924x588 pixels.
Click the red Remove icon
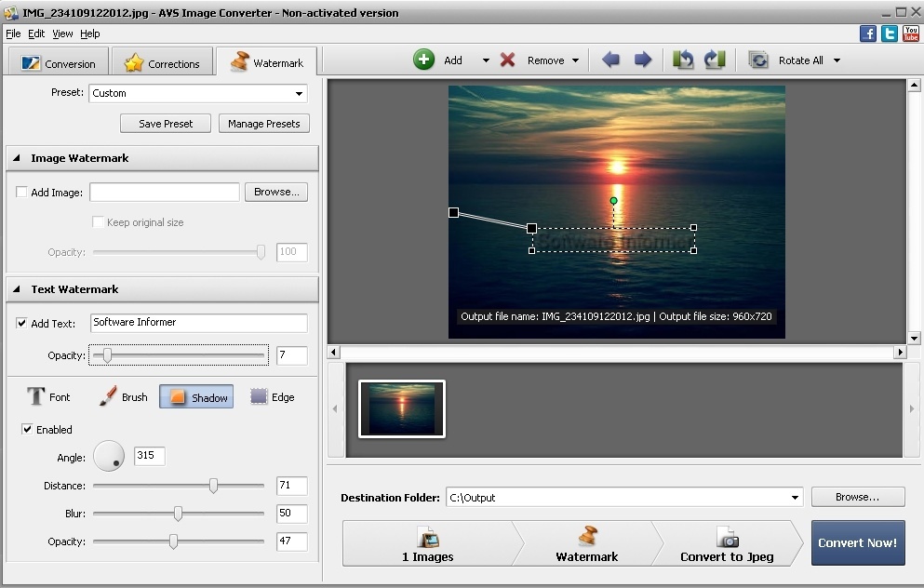(507, 59)
